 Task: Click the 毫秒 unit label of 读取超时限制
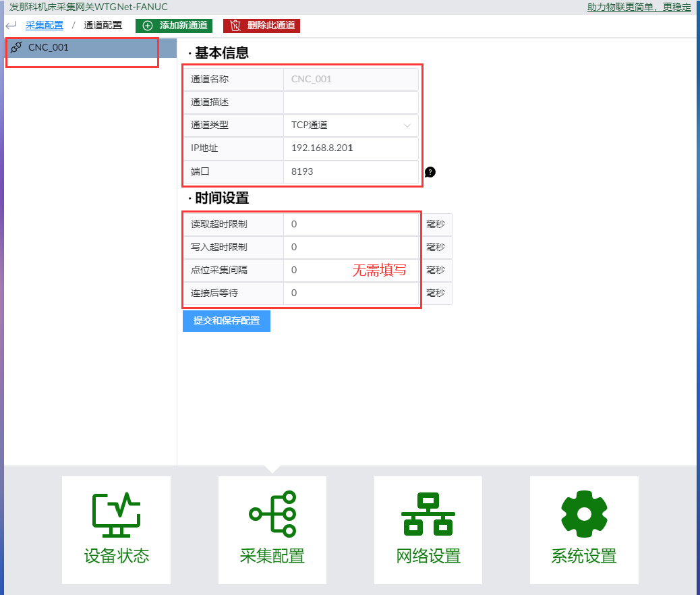click(436, 224)
